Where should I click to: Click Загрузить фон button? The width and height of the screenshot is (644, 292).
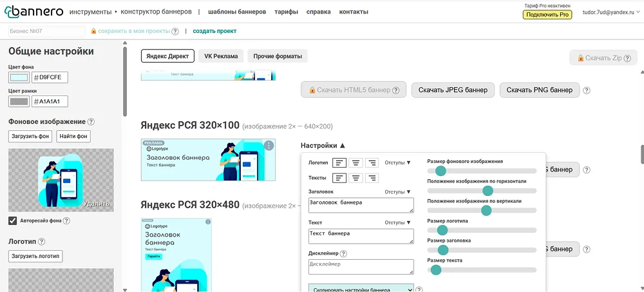point(30,137)
